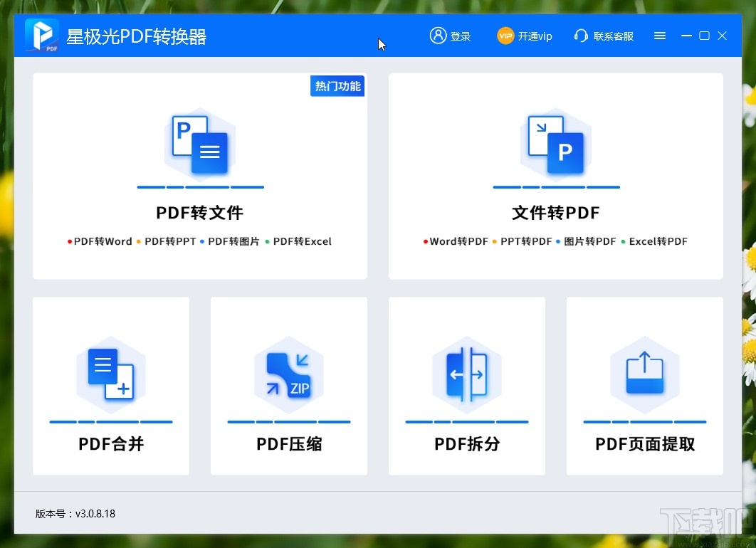Click the 登录 login button
Viewport: 756px width, 548px height.
click(x=451, y=36)
